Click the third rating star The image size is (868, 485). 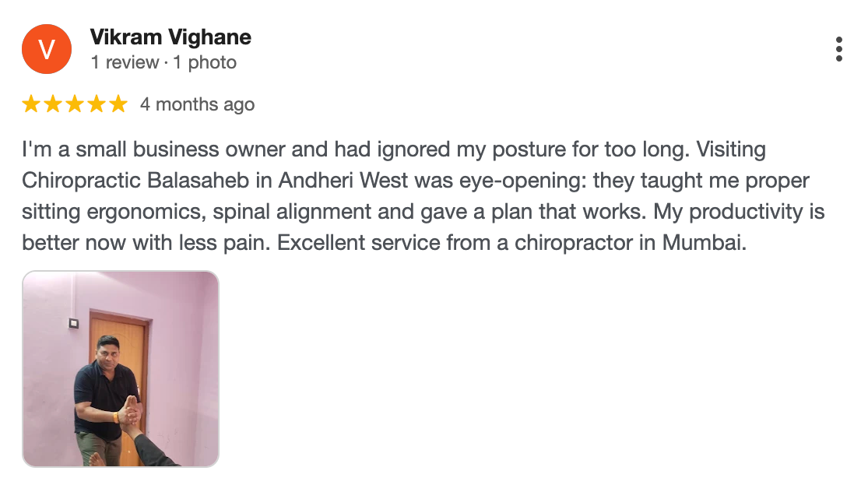[x=75, y=104]
